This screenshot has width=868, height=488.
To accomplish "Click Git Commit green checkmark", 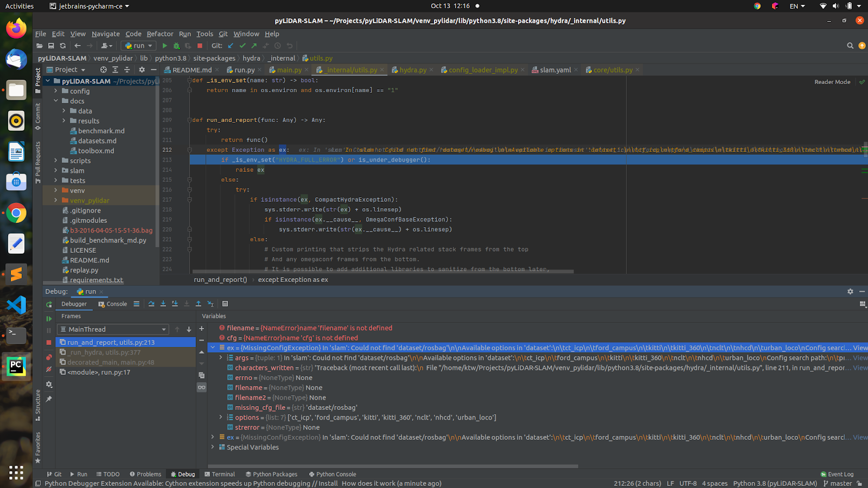I will click(x=242, y=46).
